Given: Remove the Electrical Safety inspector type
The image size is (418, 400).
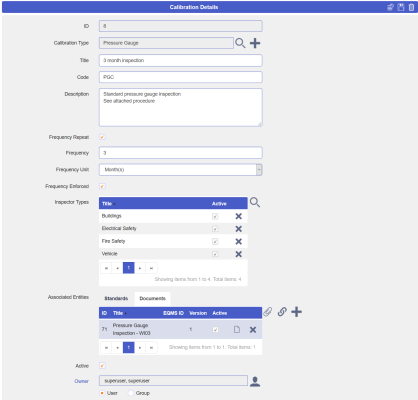Looking at the screenshot, I should pyautogui.click(x=239, y=229).
